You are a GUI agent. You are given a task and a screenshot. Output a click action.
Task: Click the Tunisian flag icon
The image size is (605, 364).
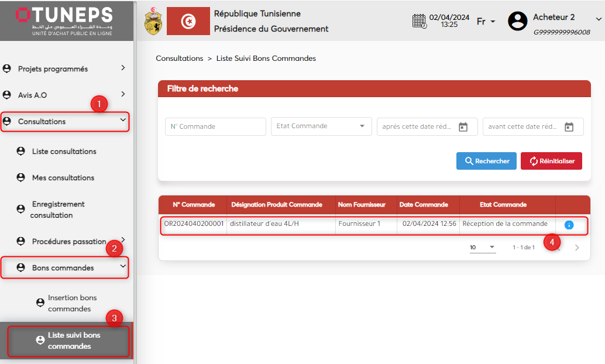(x=188, y=21)
